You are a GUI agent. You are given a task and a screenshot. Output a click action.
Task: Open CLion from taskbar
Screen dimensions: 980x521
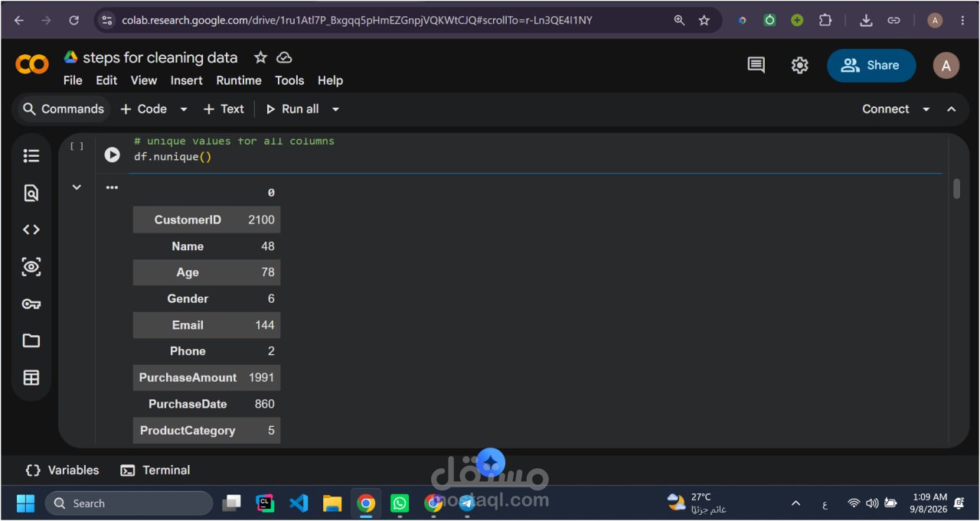(x=265, y=503)
